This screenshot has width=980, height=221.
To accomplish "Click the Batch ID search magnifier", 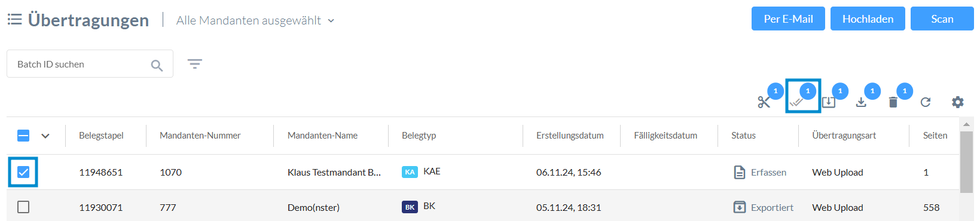I will [157, 65].
